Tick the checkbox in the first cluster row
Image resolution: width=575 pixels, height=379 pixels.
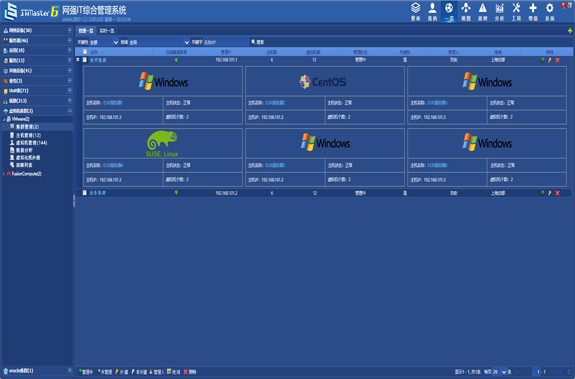[x=85, y=60]
